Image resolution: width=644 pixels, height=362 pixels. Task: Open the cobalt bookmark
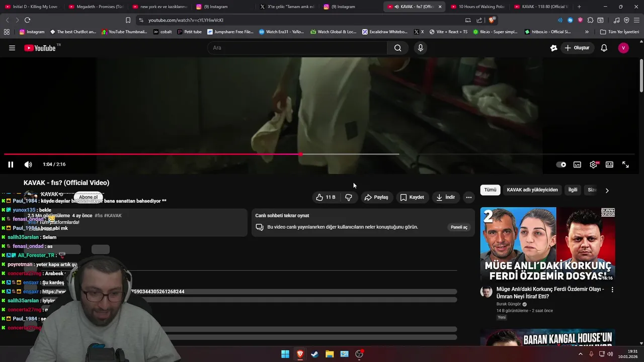point(162,32)
